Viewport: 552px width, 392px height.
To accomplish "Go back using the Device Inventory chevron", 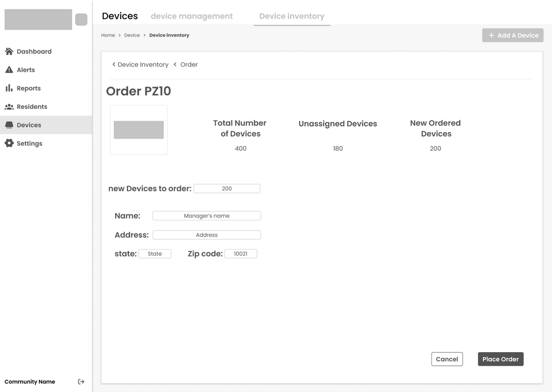I will click(x=114, y=64).
